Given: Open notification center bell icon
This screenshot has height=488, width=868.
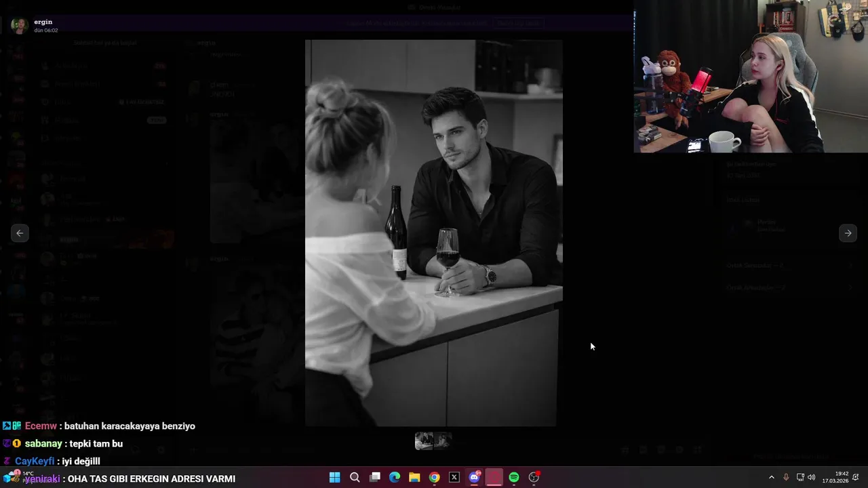Looking at the screenshot, I should pyautogui.click(x=856, y=477).
